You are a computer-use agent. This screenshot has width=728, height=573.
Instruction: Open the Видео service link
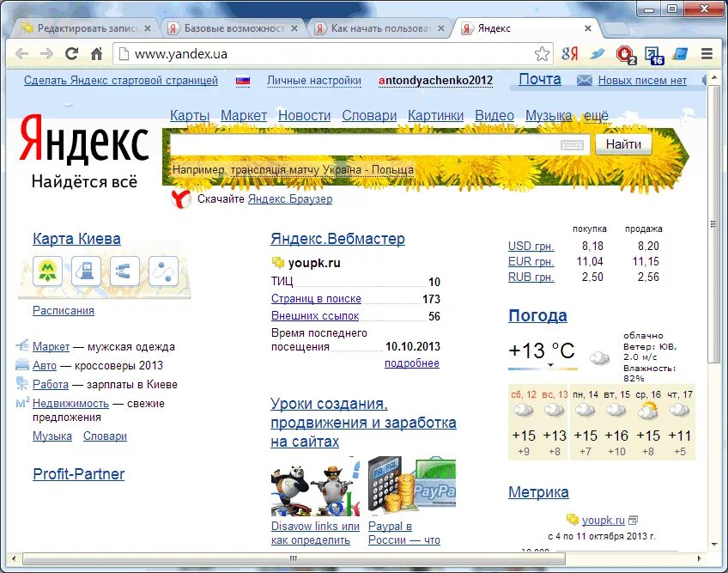click(x=494, y=115)
